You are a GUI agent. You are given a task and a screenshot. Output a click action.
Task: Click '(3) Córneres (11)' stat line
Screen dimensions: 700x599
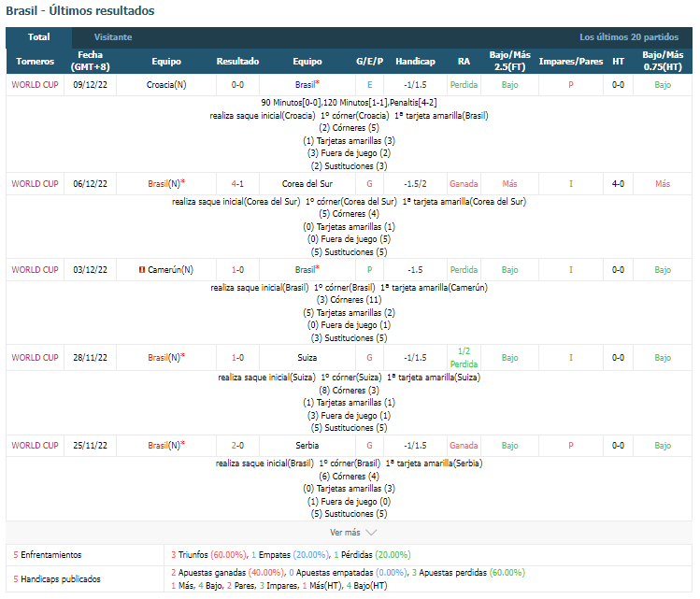350,300
